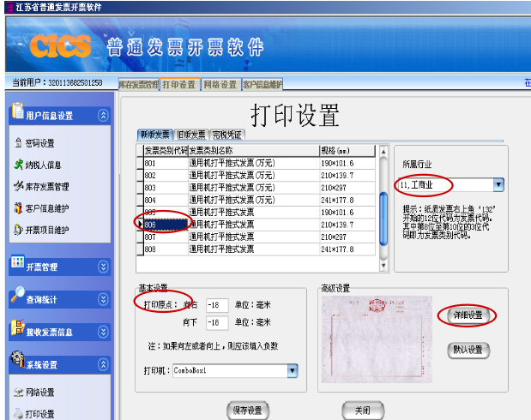Click the 保存设置 button
The width and height of the screenshot is (531, 420).
248,411
